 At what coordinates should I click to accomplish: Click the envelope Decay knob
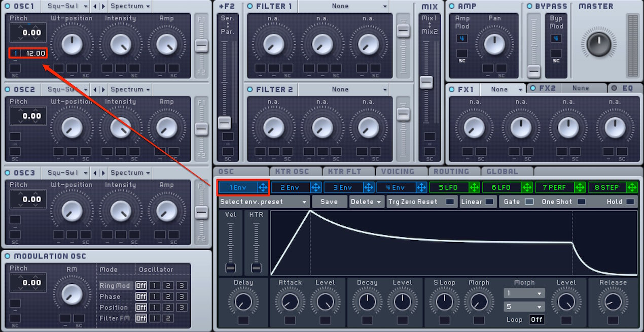[367, 303]
